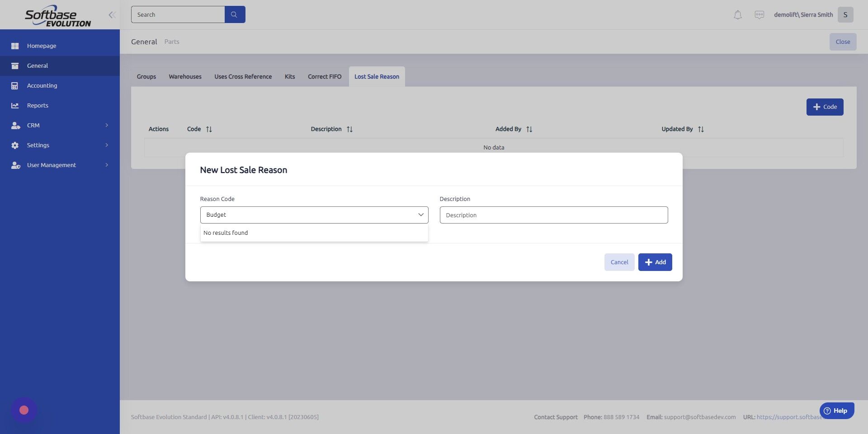This screenshot has width=868, height=434.
Task: Click into the top Search field
Action: click(x=178, y=14)
